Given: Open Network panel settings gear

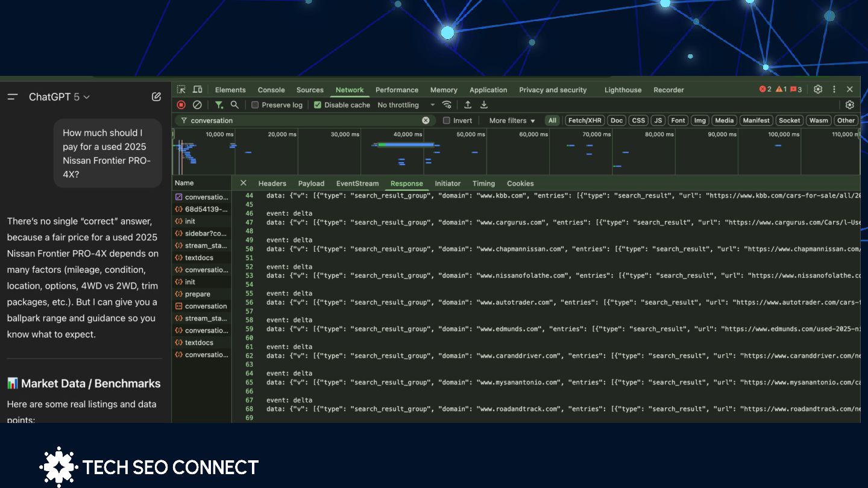Looking at the screenshot, I should pyautogui.click(x=850, y=105).
